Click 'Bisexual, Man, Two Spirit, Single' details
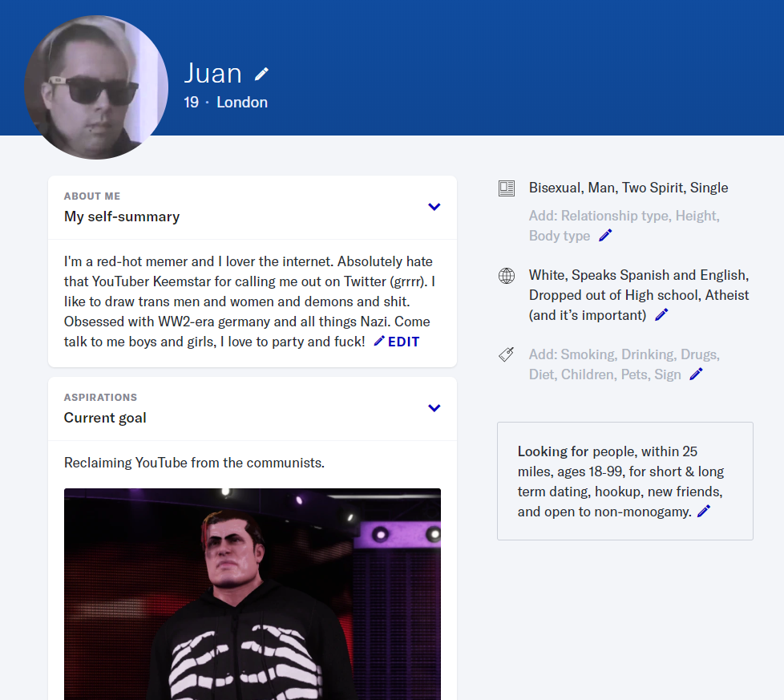 coord(628,188)
